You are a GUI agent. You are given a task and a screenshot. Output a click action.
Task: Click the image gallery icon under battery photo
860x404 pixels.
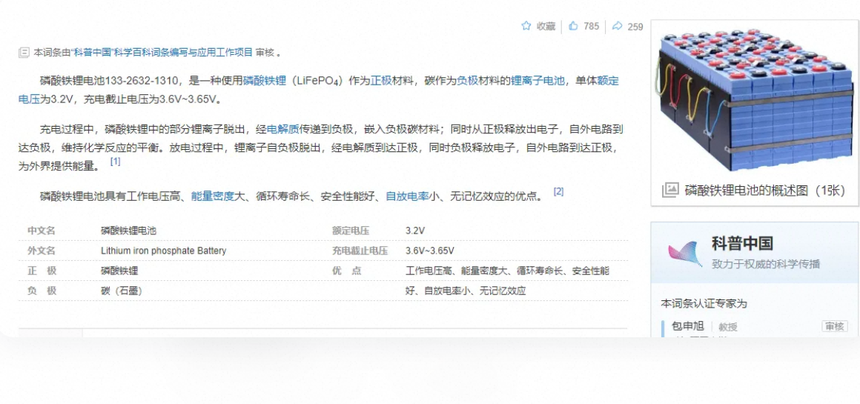point(670,190)
